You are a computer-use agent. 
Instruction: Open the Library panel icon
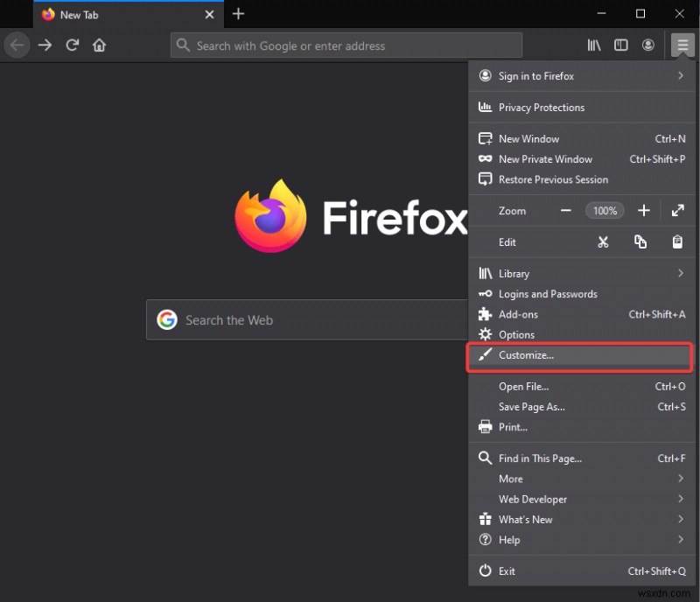pyautogui.click(x=593, y=45)
